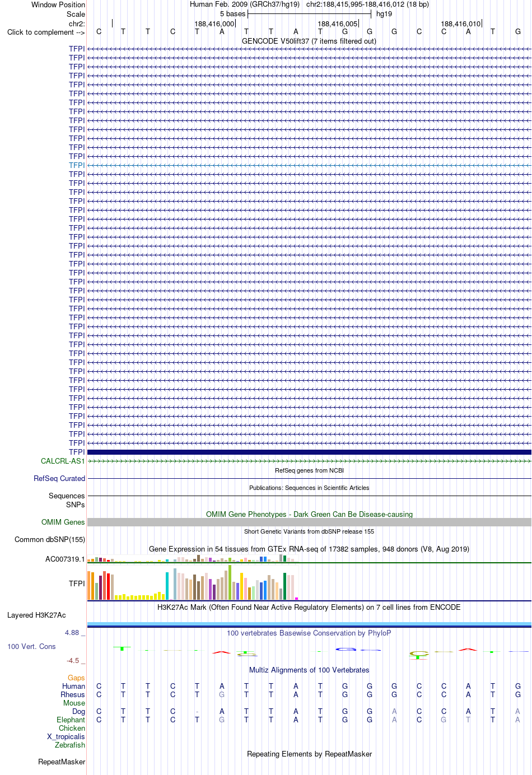Click '100 vertebrates Basewise Conservation by PhyloP' title
This screenshot has width=532, height=775.
tap(309, 633)
